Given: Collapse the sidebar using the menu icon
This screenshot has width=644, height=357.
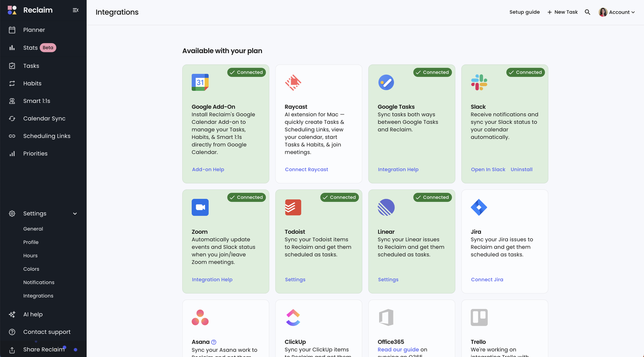Looking at the screenshot, I should coord(75,10).
